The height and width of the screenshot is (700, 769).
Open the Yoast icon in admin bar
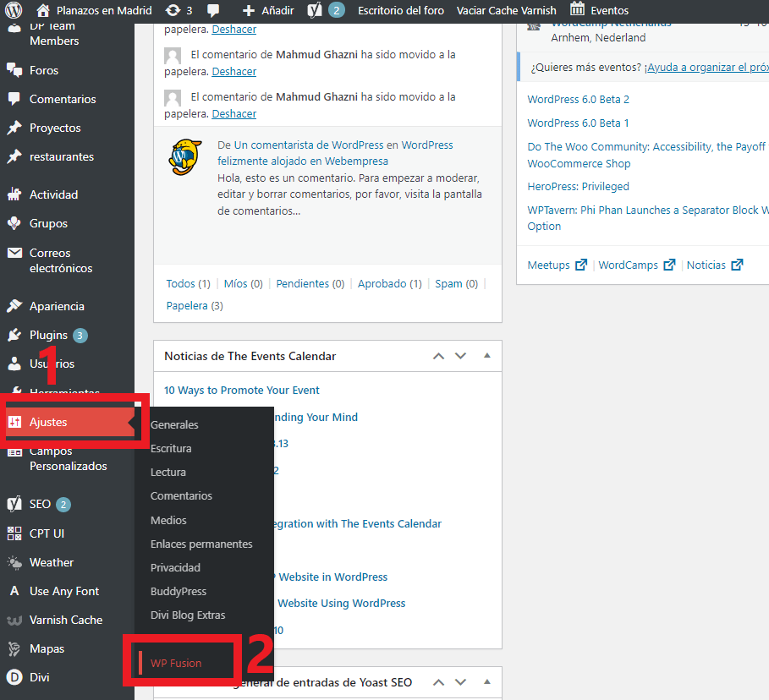[315, 10]
